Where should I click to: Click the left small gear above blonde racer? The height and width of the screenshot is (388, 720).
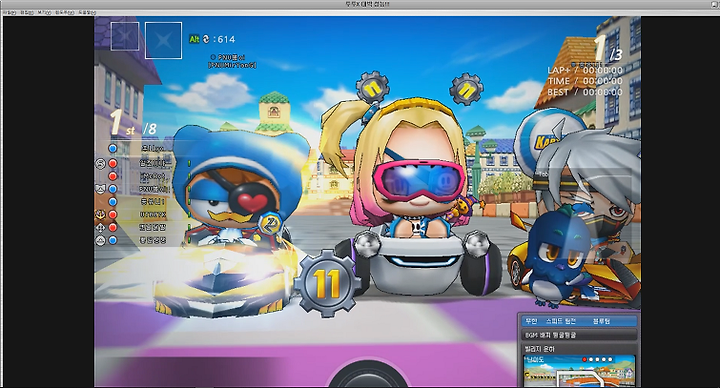click(x=372, y=87)
